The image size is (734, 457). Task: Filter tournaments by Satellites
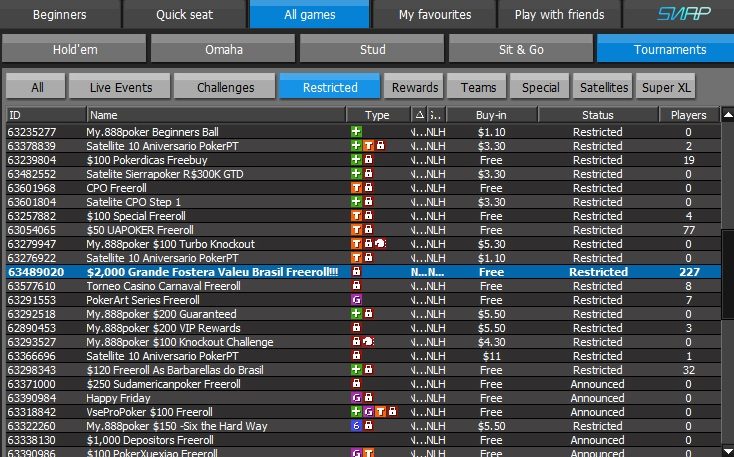pos(603,87)
